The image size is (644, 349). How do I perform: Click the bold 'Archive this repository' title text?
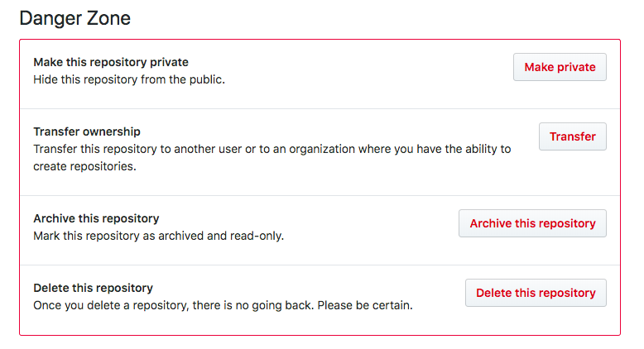(x=96, y=218)
